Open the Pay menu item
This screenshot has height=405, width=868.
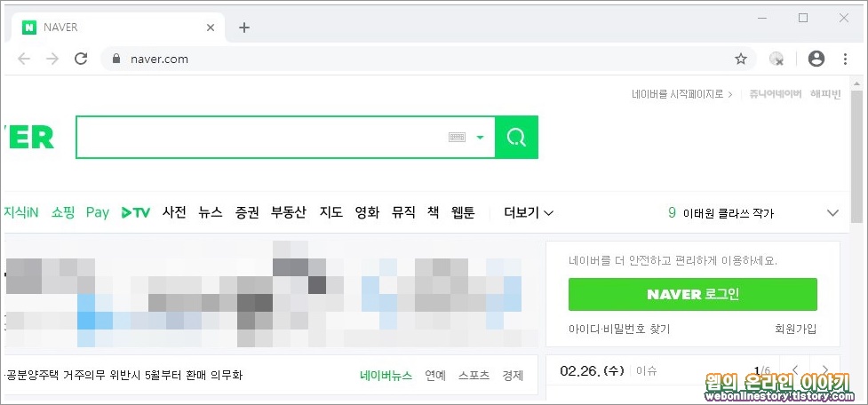pyautogui.click(x=98, y=212)
